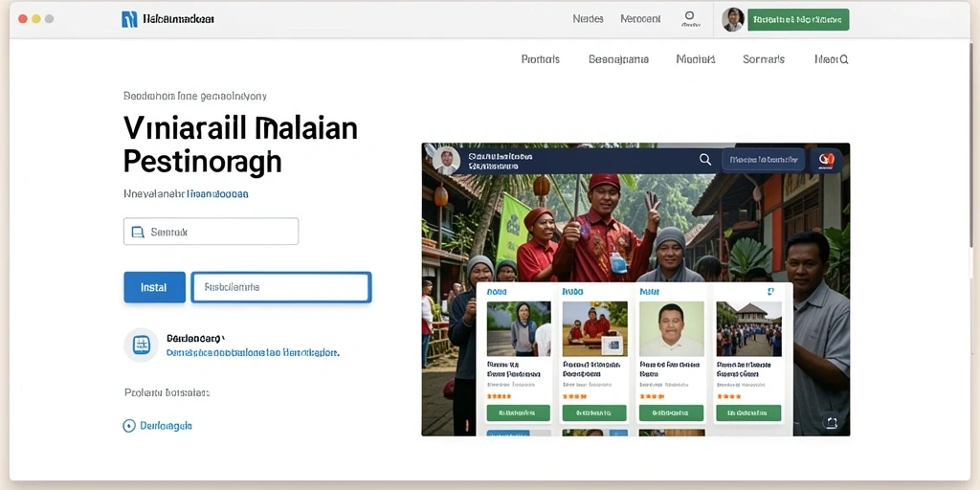The width and height of the screenshot is (980, 490).
Task: Click the search icon in preview header
Action: point(705,160)
